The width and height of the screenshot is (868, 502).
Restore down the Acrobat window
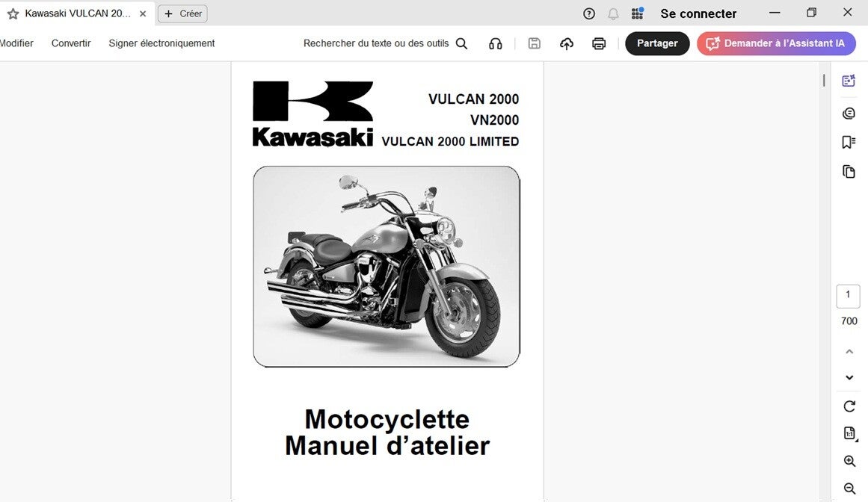[x=811, y=13]
